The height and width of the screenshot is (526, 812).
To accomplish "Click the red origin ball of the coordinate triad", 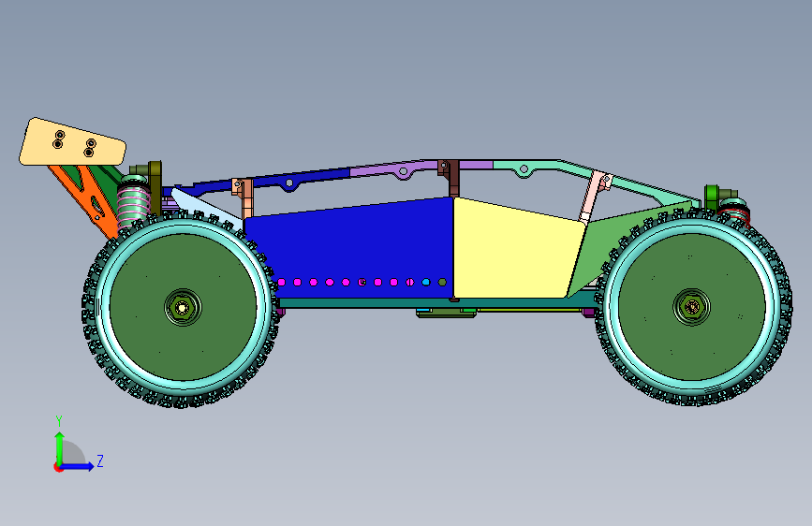I will point(57,467).
